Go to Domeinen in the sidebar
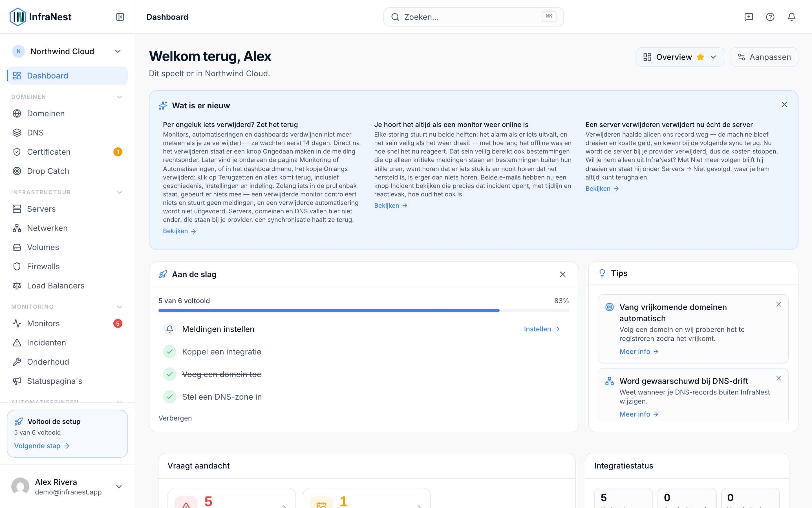812x508 pixels. point(67,113)
